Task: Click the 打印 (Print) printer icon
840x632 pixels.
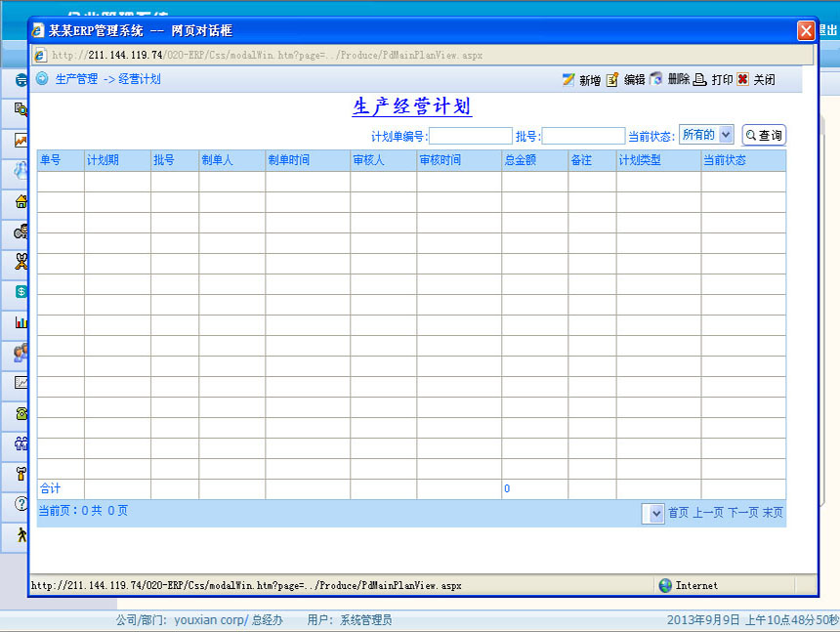Action: pyautogui.click(x=699, y=80)
